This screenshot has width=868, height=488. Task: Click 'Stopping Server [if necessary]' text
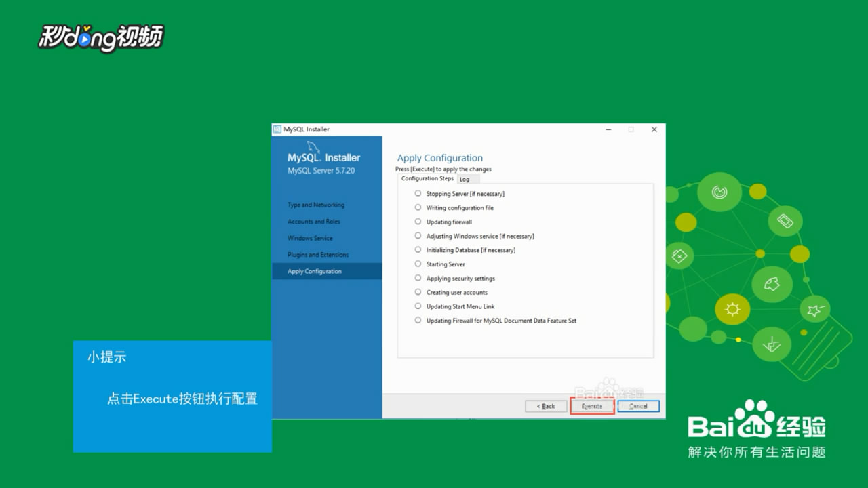tap(465, 194)
